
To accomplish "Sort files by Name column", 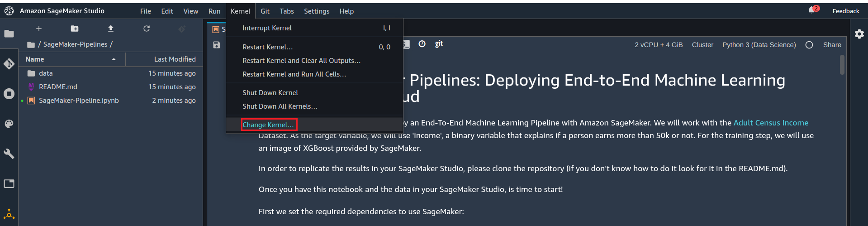I will (x=35, y=59).
